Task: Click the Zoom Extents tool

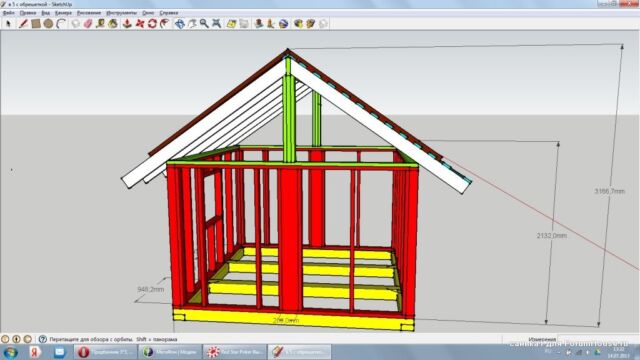Action: pos(217,24)
